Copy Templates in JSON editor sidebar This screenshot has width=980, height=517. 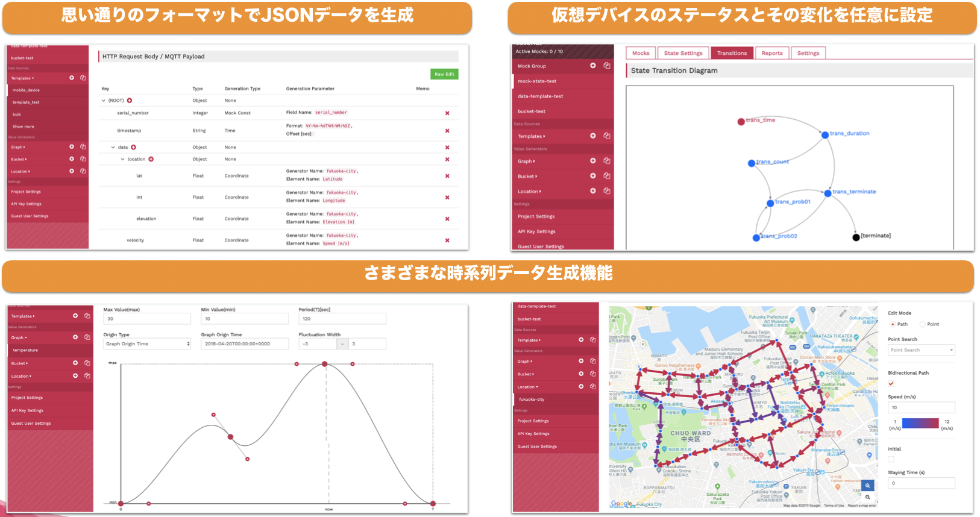83,78
